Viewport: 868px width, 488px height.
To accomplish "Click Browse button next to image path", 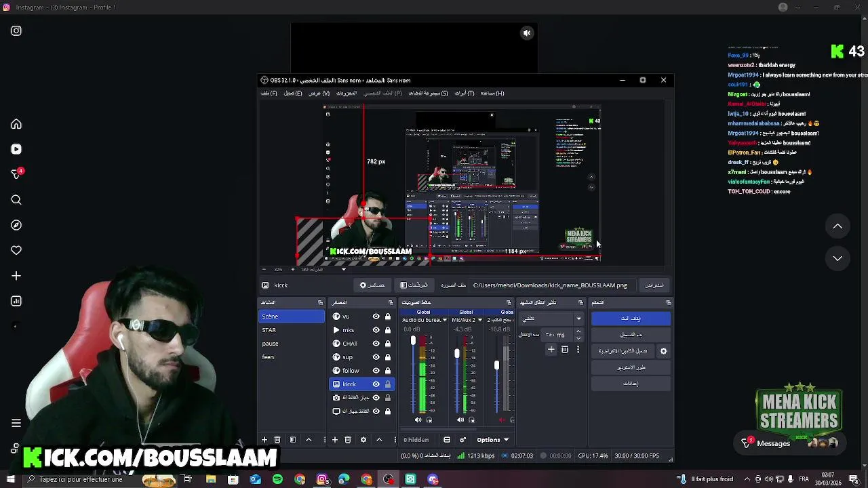I will [654, 285].
